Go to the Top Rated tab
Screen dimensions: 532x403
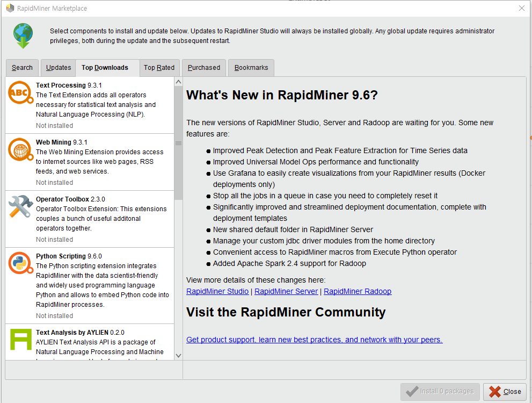159,68
